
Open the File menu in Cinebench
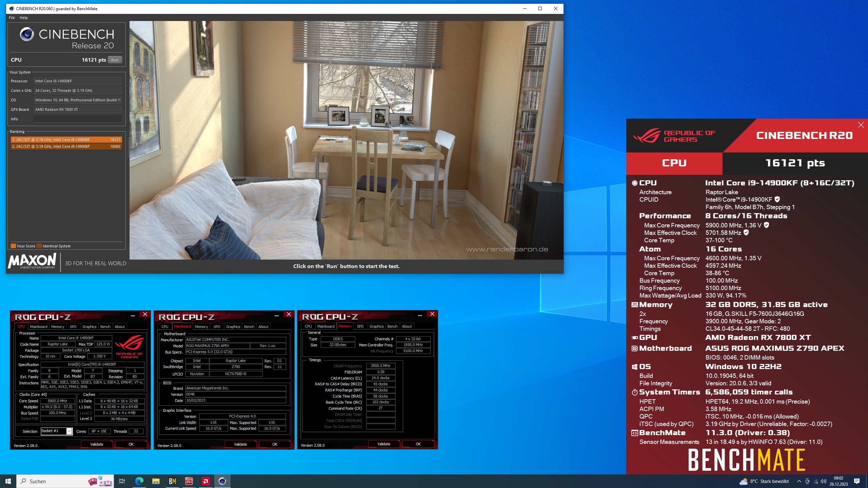click(x=12, y=18)
